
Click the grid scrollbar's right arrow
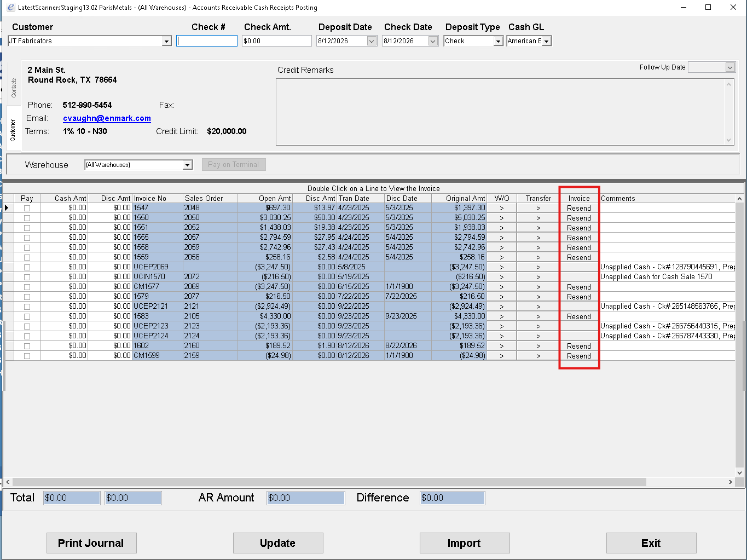(x=731, y=482)
